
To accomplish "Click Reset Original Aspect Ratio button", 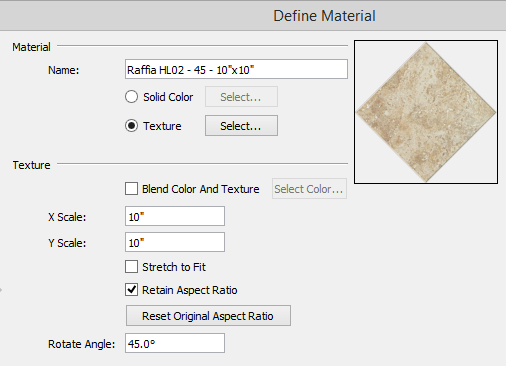I will pos(208,316).
